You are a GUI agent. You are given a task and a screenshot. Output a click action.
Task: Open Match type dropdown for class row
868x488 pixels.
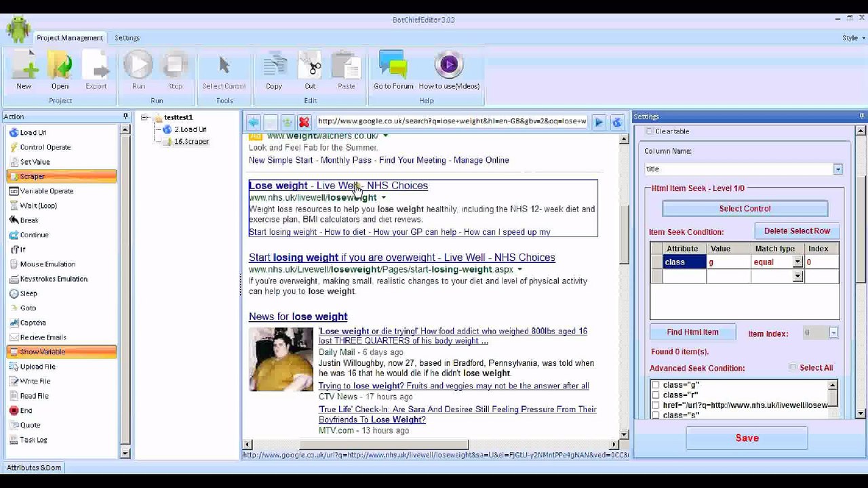[x=797, y=262]
